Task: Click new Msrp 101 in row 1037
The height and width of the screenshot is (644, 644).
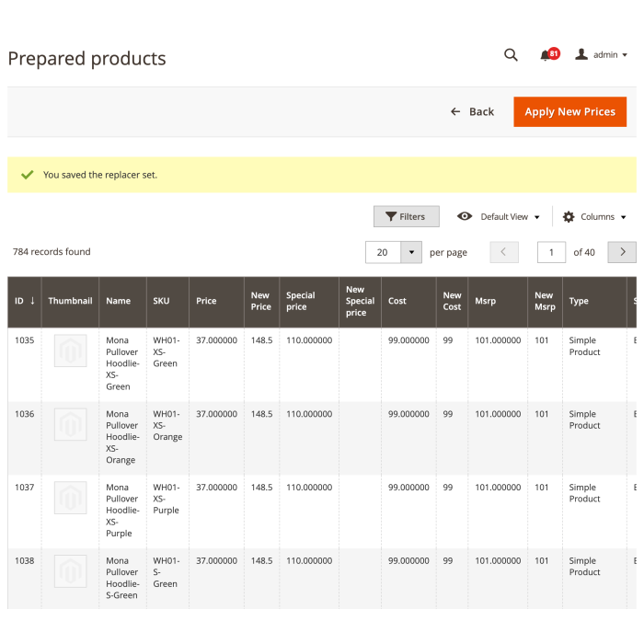Action: [541, 487]
